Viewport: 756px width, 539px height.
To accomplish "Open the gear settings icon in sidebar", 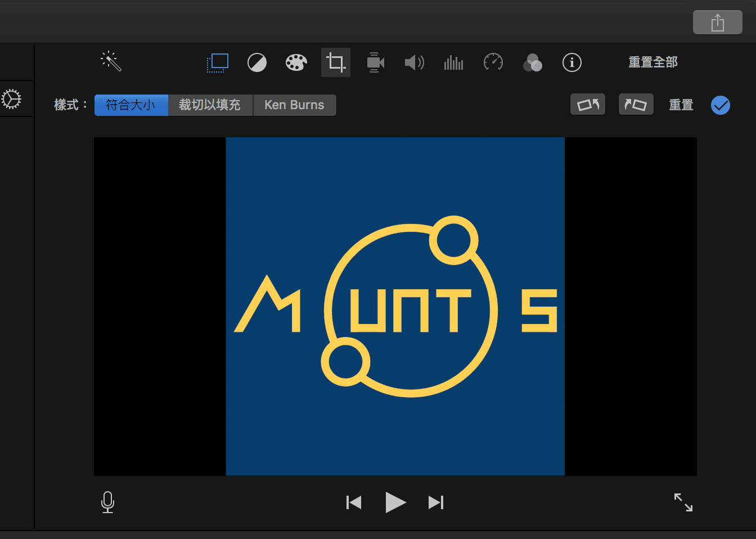I will (11, 99).
